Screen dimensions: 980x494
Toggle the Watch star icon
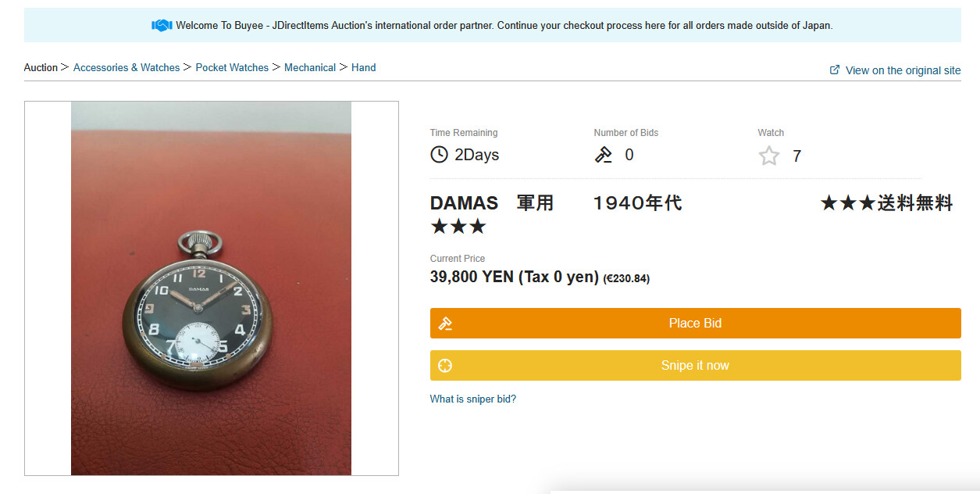[769, 156]
